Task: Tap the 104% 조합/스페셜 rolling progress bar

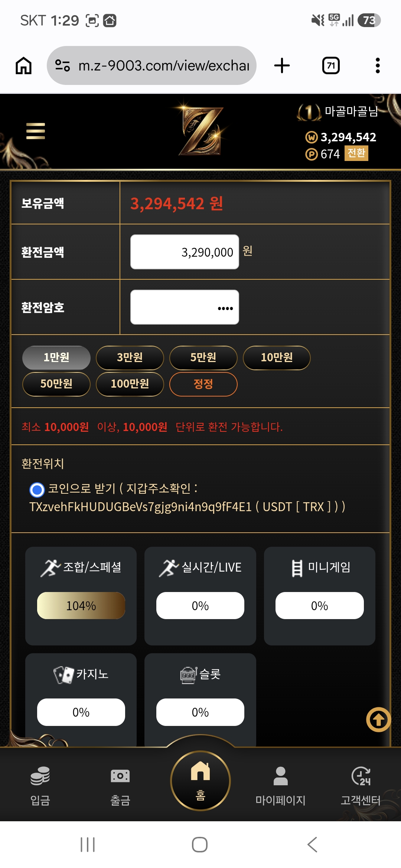Action: click(81, 605)
